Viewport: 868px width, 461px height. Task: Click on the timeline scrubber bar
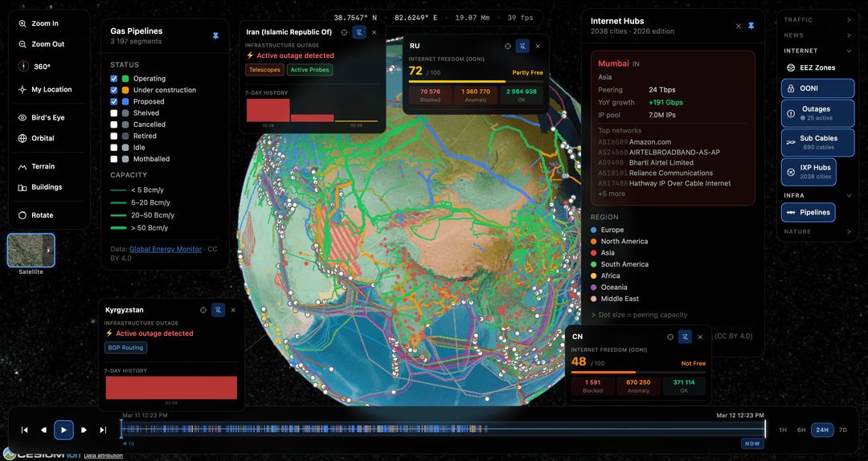[442, 430]
